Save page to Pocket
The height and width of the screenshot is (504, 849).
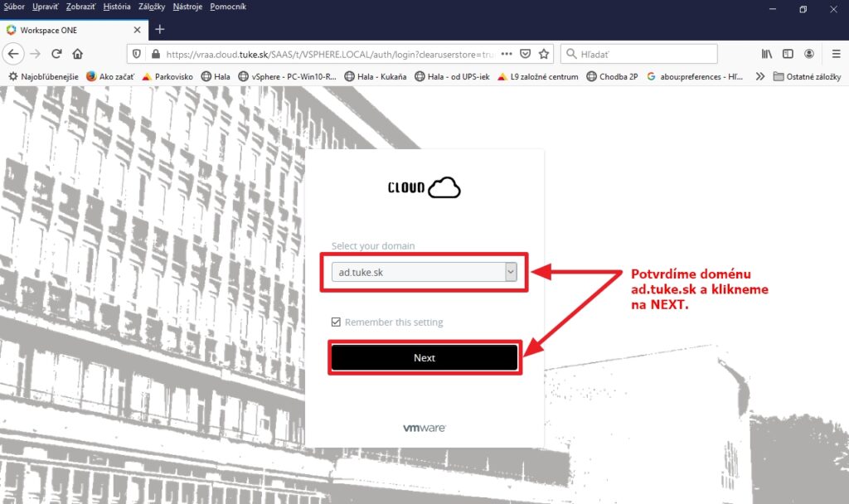pyautogui.click(x=525, y=54)
